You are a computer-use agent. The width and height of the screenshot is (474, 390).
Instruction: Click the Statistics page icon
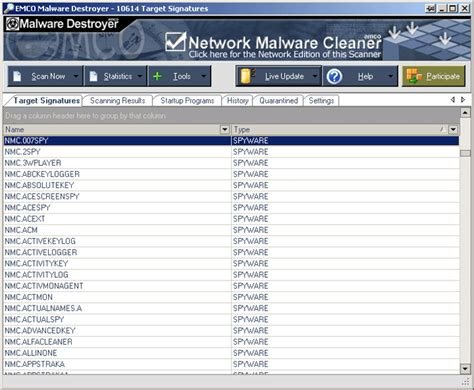click(x=94, y=76)
